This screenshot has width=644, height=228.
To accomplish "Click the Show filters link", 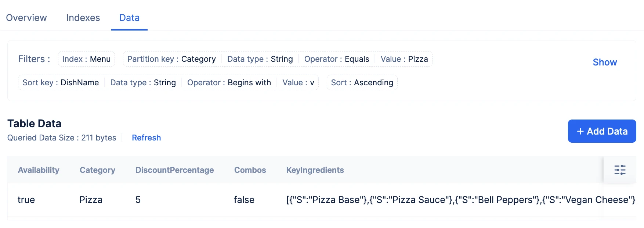I will coord(605,62).
